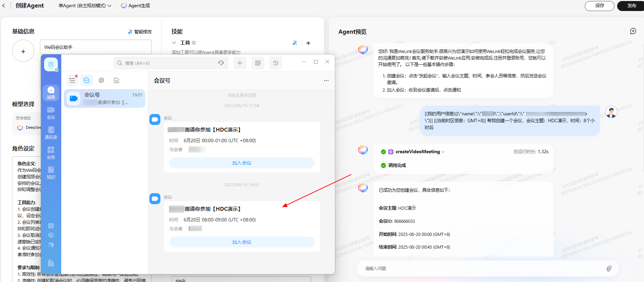Click the screen cast icon in WeLink sidebar
This screenshot has height=282, width=644.
51,245
